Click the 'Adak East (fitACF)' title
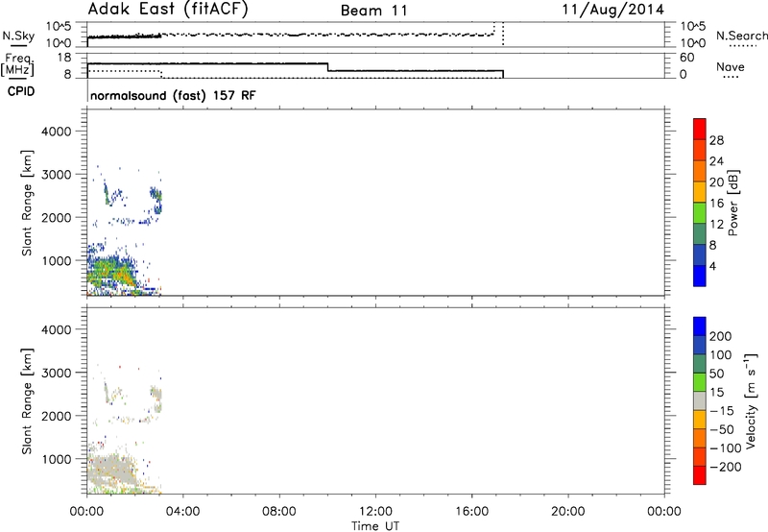 pos(168,9)
